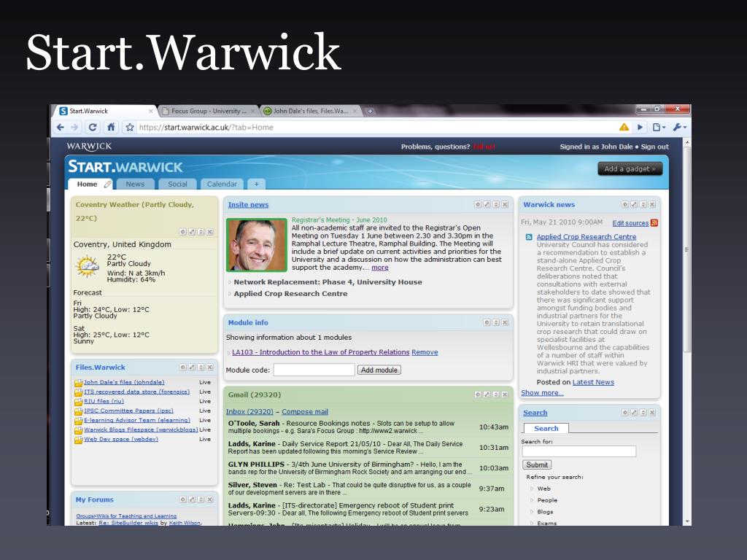Screen dimensions: 747x560
Task: Expand Applied Crop Research Centre Insite item
Action: pos(230,294)
